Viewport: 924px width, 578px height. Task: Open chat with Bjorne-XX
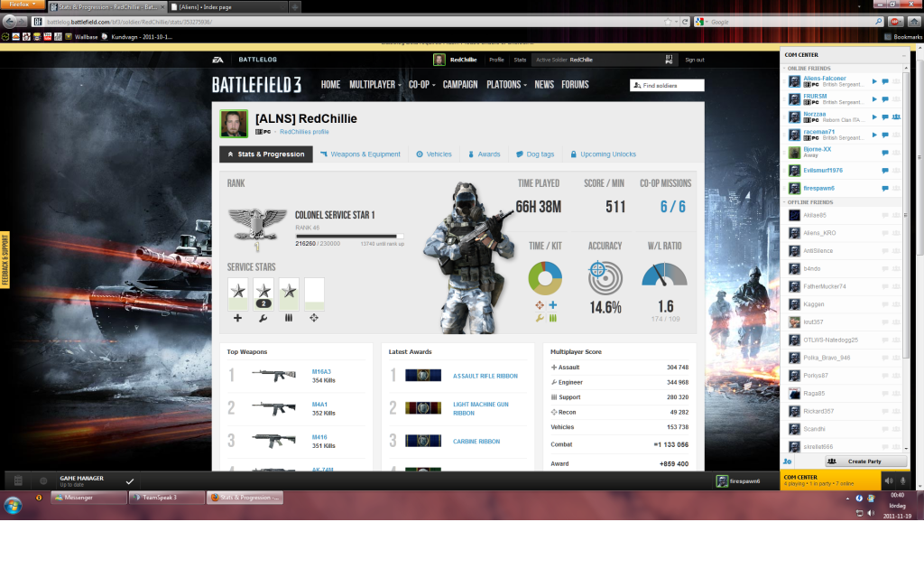pyautogui.click(x=885, y=153)
